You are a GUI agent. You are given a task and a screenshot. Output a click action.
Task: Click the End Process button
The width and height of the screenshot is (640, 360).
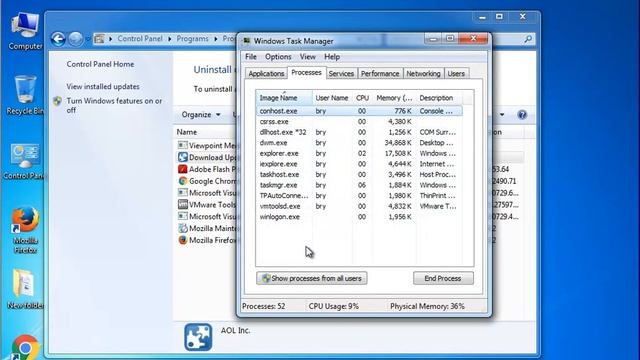tap(443, 278)
